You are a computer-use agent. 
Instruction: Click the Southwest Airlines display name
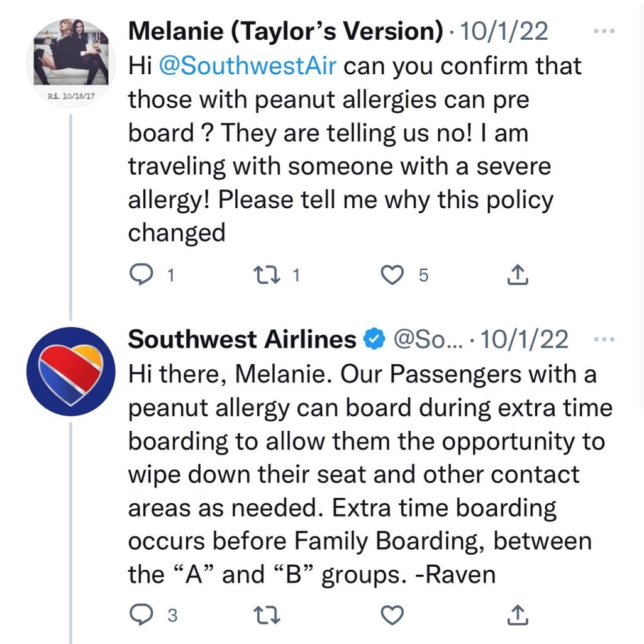pos(242,340)
